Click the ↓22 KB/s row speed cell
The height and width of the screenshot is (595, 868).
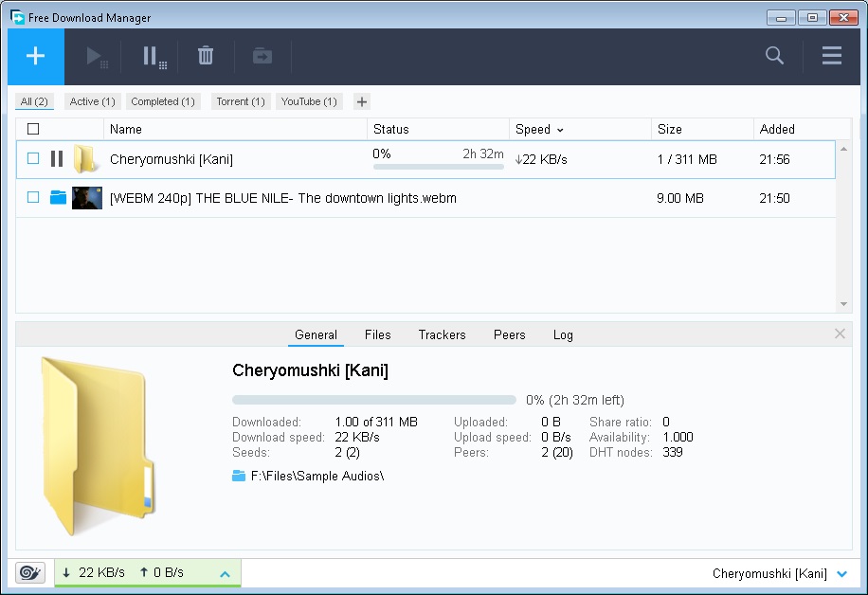tap(541, 159)
